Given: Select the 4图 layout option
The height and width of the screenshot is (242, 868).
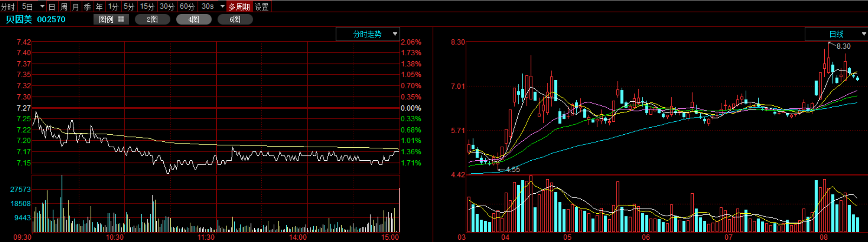Looking at the screenshot, I should pos(194,19).
